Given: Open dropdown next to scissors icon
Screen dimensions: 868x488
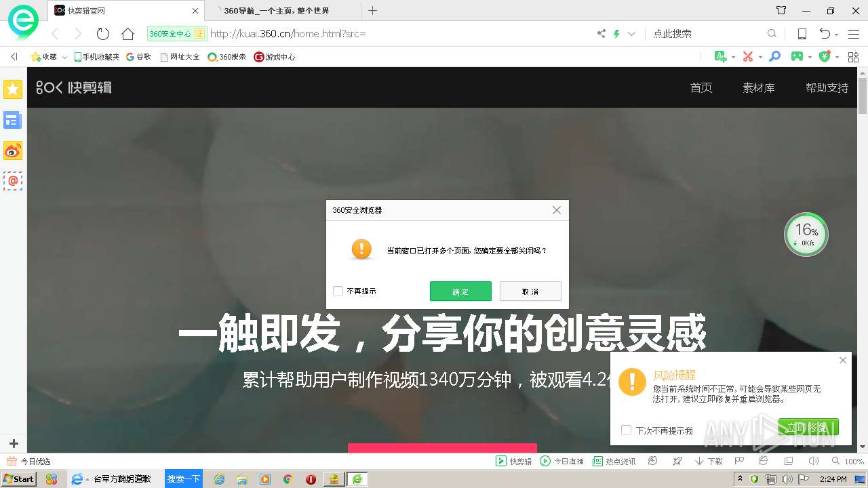Looking at the screenshot, I should coord(760,57).
